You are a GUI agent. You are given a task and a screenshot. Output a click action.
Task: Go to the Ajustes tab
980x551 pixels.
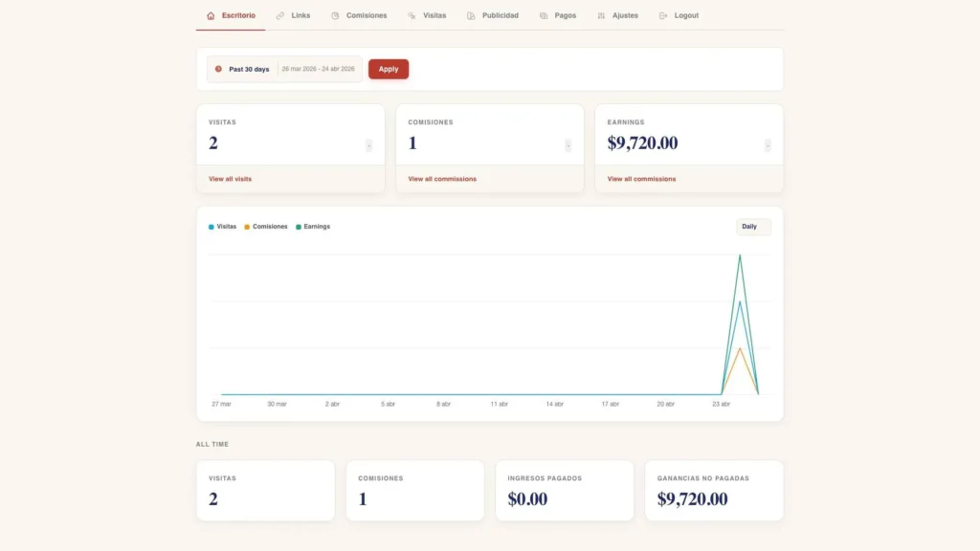coord(625,15)
